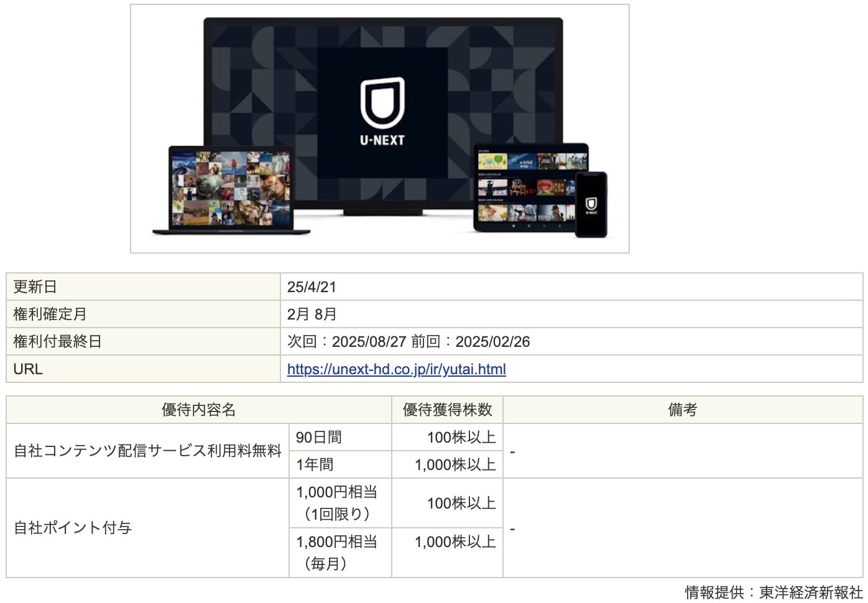Select the 自社ポイント付与 cell
This screenshot has width=868, height=603.
pos(147,528)
